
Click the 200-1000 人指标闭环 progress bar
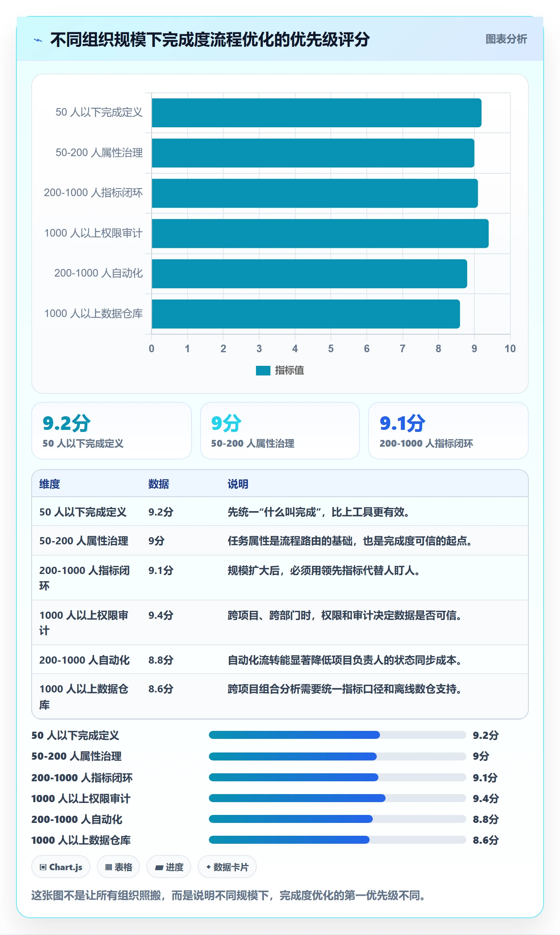coord(338,777)
